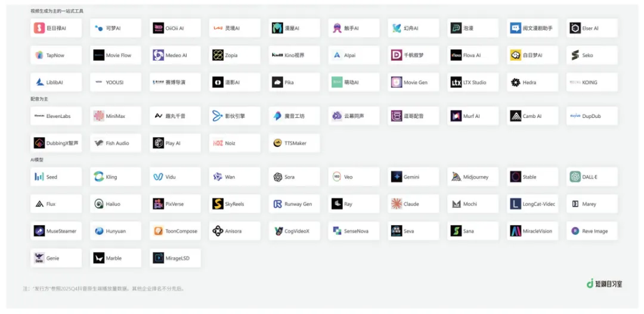Open the Ray model card

click(x=354, y=204)
